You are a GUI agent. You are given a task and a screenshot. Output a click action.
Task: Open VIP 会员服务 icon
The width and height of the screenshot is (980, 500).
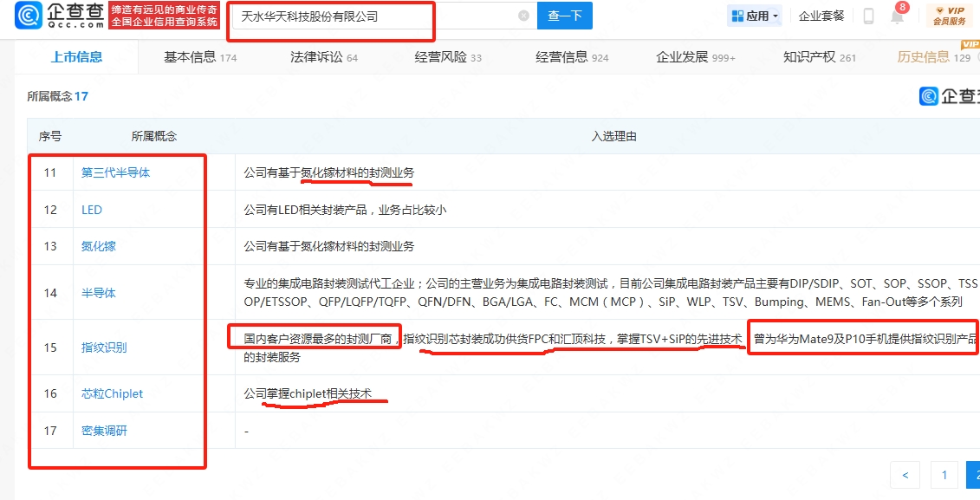[950, 16]
